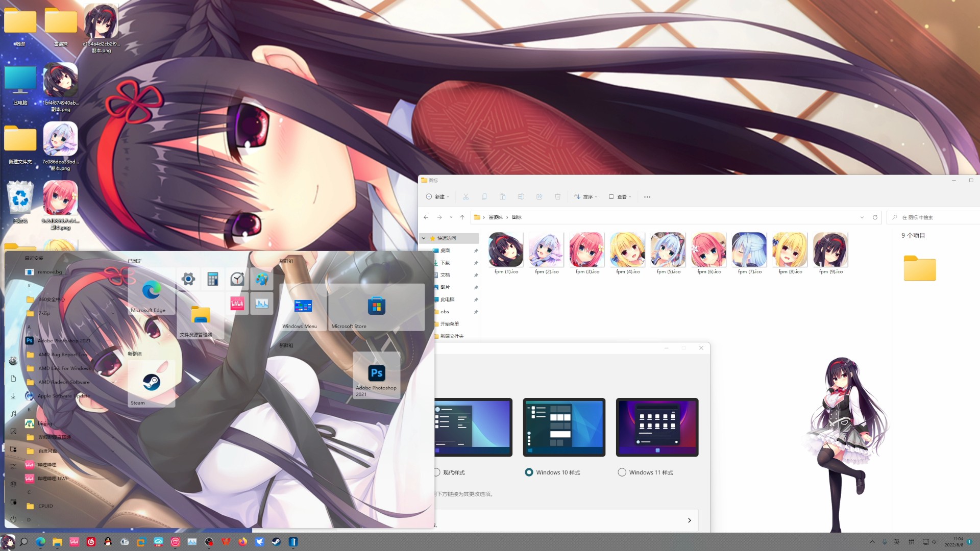Viewport: 980px width, 551px height.
Task: Select the fpm (5).ico file thumbnail
Action: pos(668,250)
